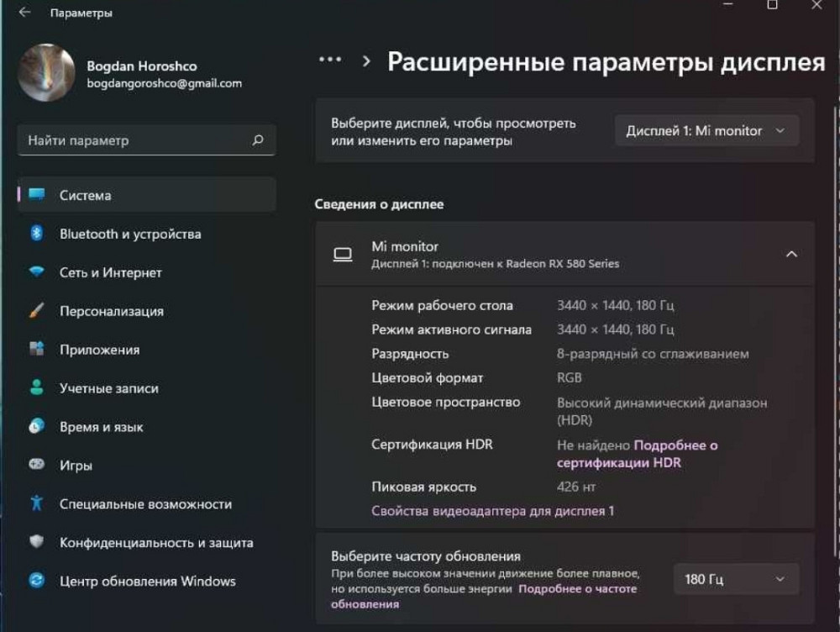
Task: Select the Bluetooth и устройства icon
Action: [x=35, y=234]
